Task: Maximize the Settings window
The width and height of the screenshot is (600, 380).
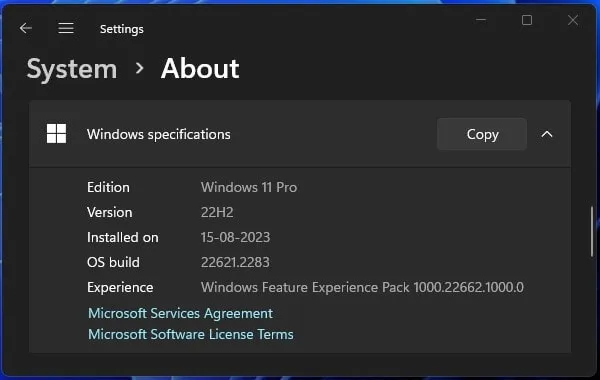Action: tap(527, 20)
